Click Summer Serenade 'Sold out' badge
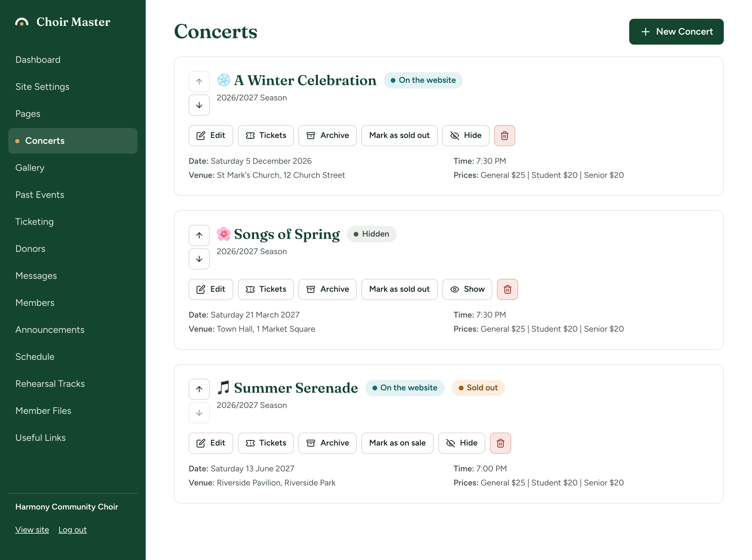Viewport: 752px width, 560px height. click(478, 388)
